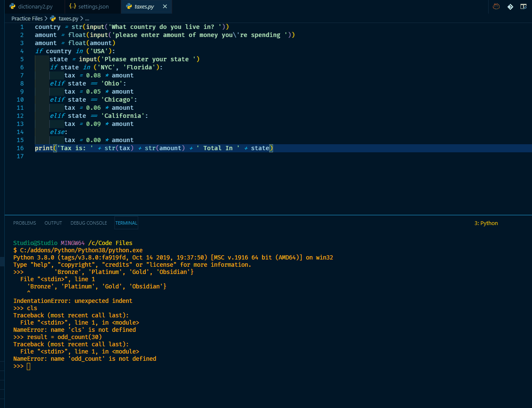Switch to the PROBLEMS panel

point(24,223)
